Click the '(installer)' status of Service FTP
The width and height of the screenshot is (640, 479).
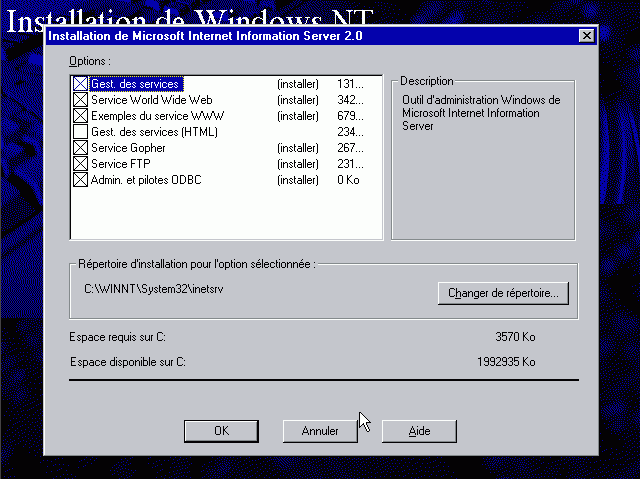(298, 164)
